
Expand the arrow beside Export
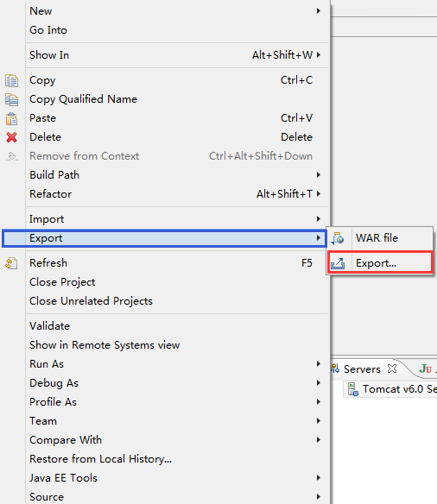coord(319,238)
